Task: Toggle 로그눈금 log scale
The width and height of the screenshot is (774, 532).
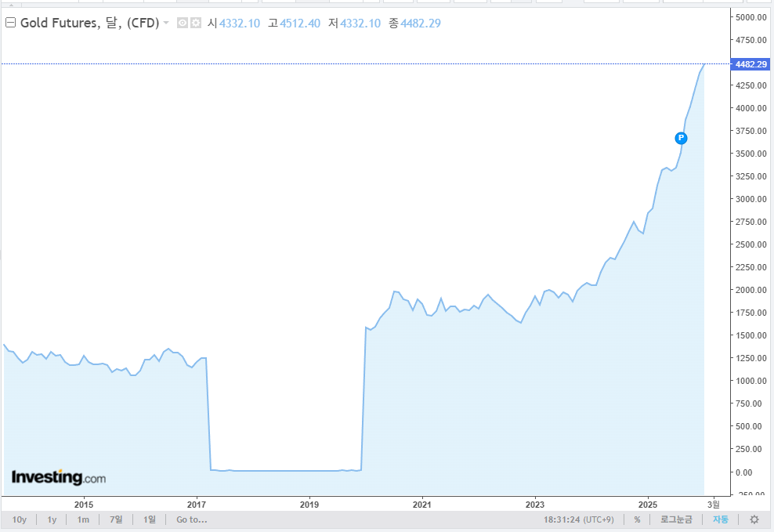Action: pyautogui.click(x=677, y=519)
